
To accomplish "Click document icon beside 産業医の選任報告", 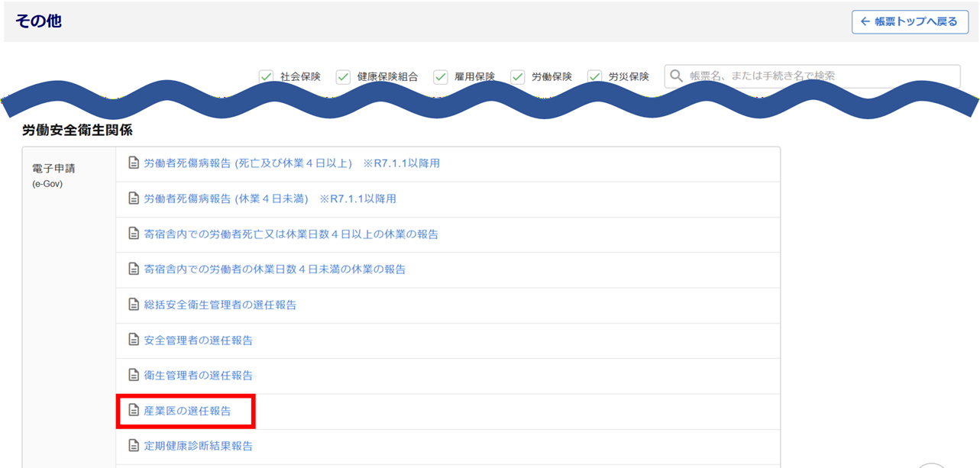I will pyautogui.click(x=134, y=411).
